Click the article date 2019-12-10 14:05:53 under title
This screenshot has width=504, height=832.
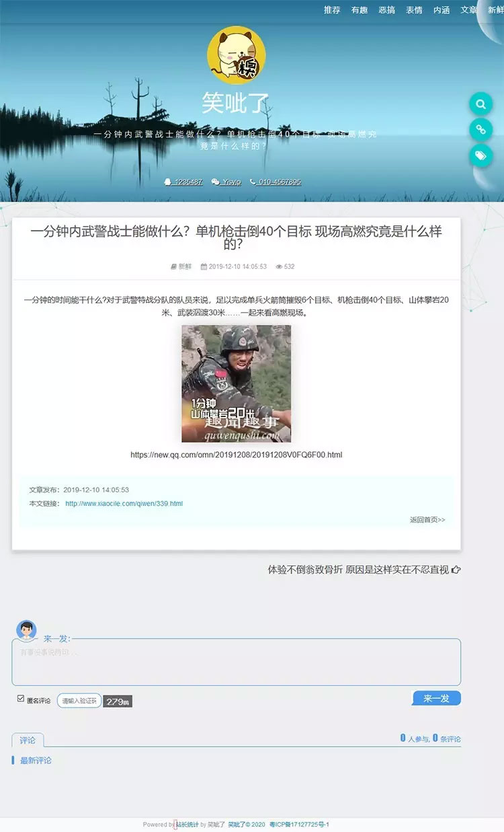click(234, 266)
